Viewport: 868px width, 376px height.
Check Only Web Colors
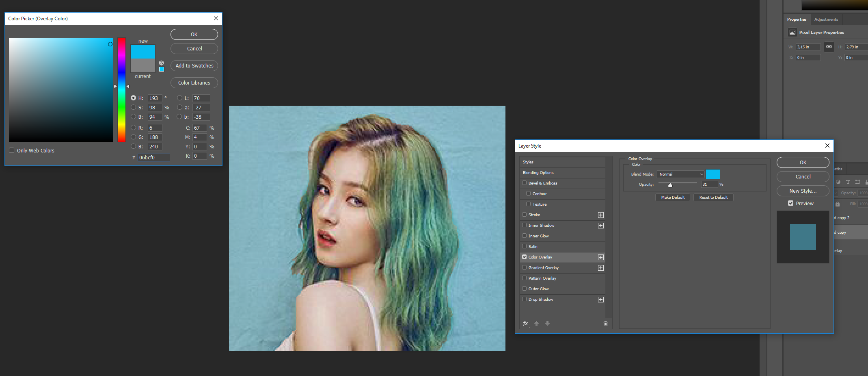click(12, 150)
